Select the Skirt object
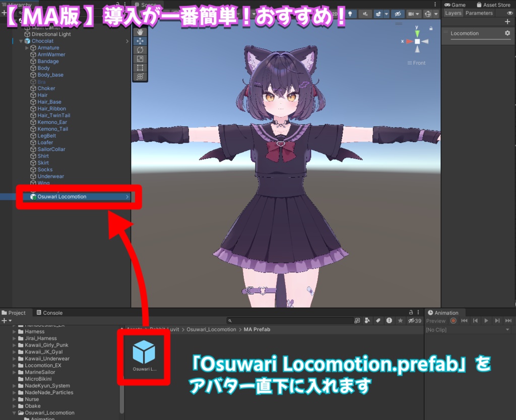This screenshot has height=420, width=516. tap(43, 163)
